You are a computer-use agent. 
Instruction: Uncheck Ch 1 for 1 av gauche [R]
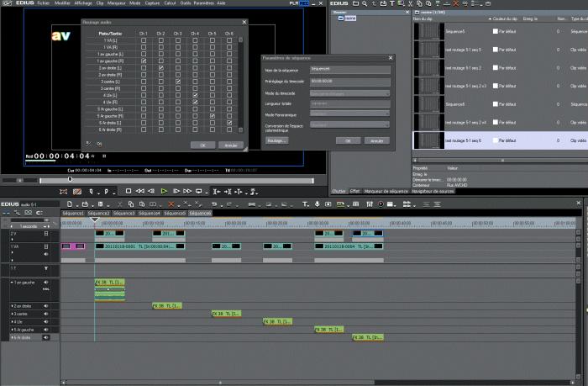[x=144, y=62]
